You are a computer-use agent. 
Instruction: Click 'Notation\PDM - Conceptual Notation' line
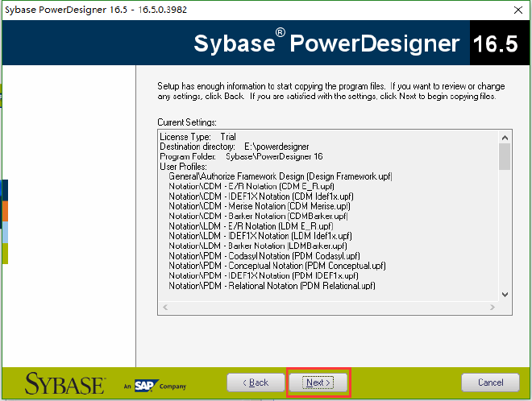(x=277, y=266)
